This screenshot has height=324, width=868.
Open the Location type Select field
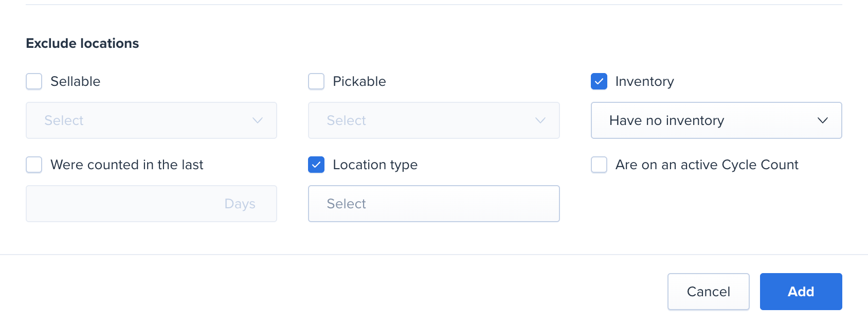[x=433, y=204]
